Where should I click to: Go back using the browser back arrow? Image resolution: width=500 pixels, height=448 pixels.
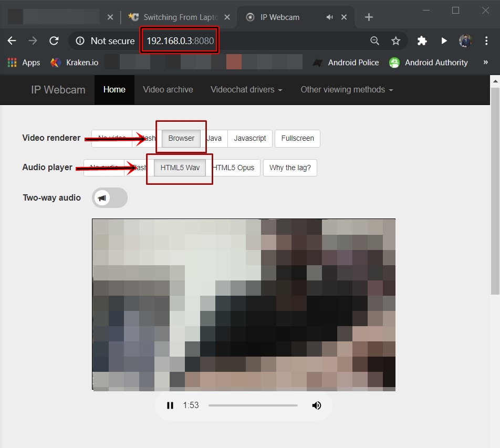(x=12, y=41)
